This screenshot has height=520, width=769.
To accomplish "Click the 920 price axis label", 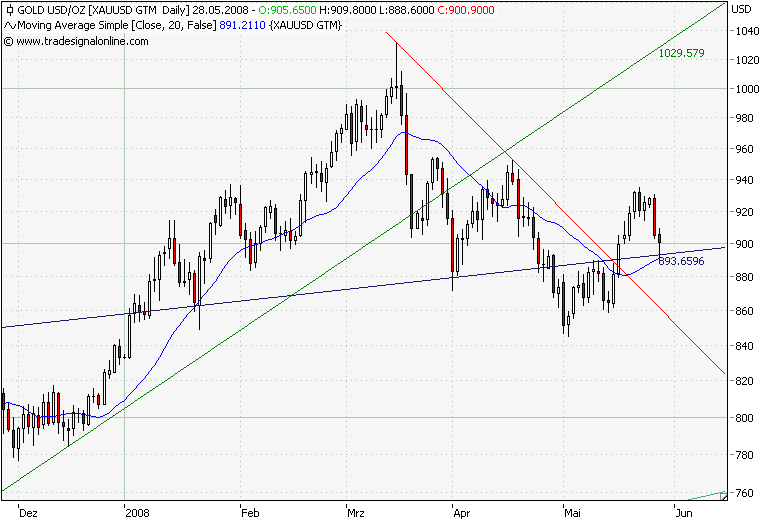I will [x=744, y=212].
